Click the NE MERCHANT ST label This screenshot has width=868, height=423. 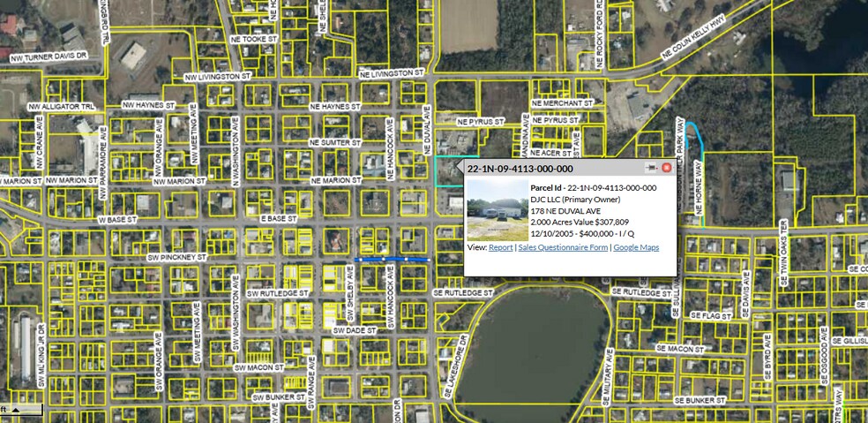pos(562,103)
